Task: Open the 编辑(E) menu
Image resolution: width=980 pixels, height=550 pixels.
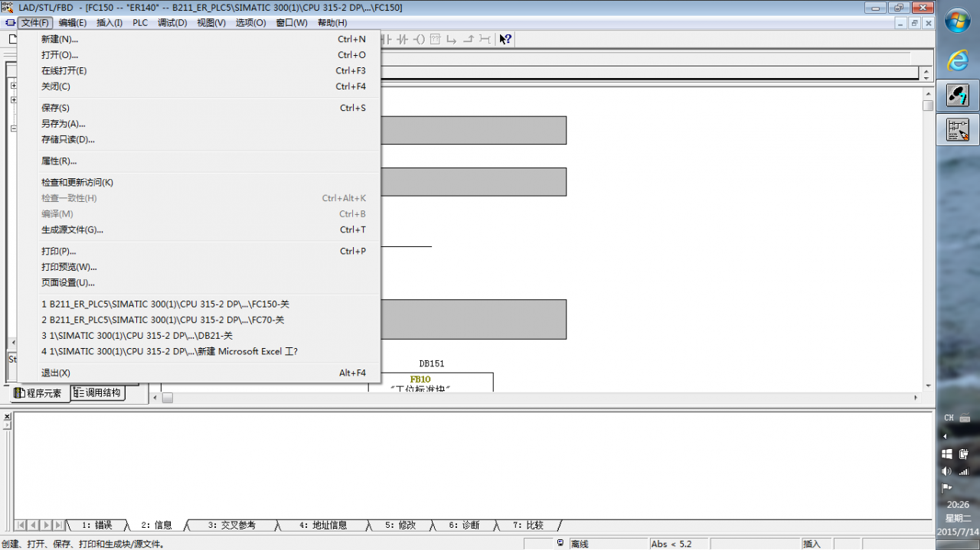Action: (73, 23)
